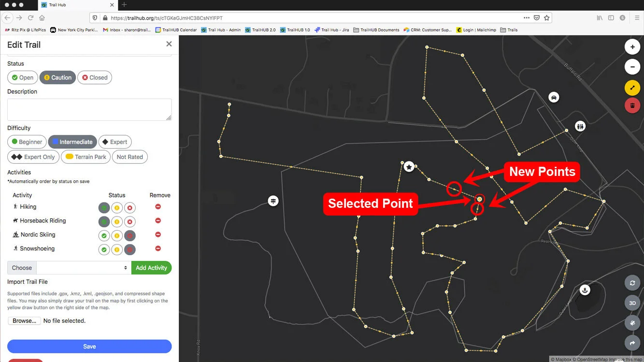The image size is (644, 362).
Task: Click the share arrow button on map
Action: [632, 343]
